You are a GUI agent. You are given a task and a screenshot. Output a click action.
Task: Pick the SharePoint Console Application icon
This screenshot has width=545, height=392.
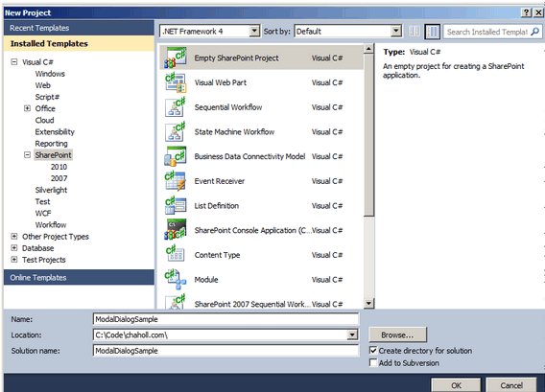(176, 230)
